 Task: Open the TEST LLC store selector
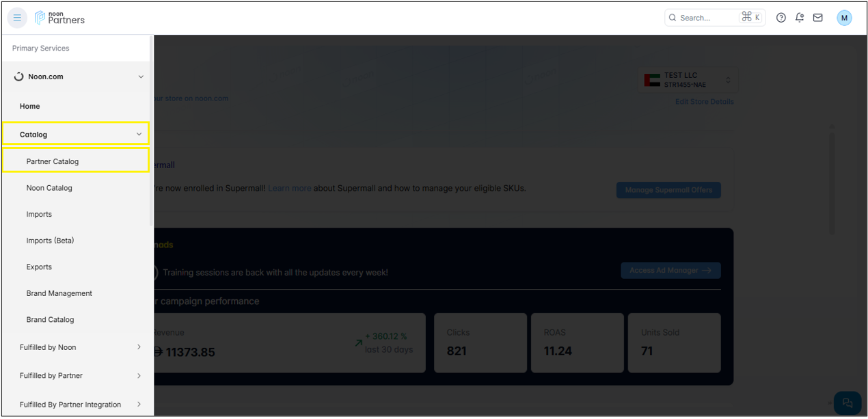point(688,80)
